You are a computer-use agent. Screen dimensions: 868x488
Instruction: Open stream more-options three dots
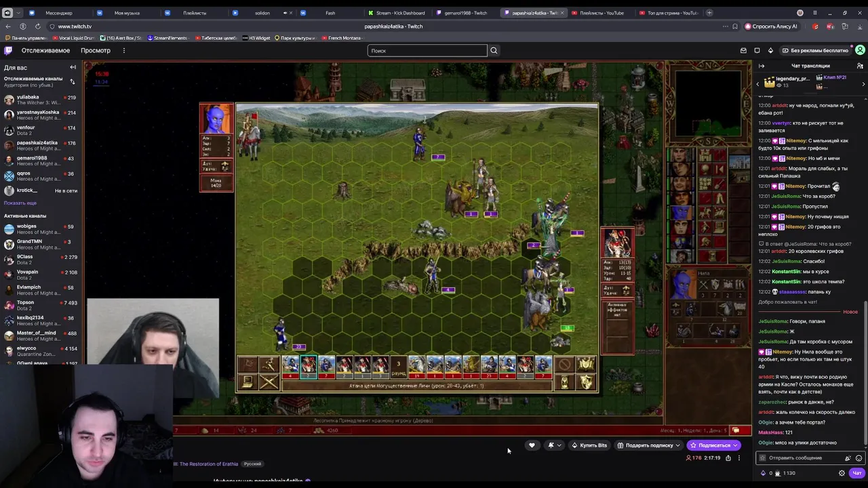pyautogui.click(x=739, y=458)
